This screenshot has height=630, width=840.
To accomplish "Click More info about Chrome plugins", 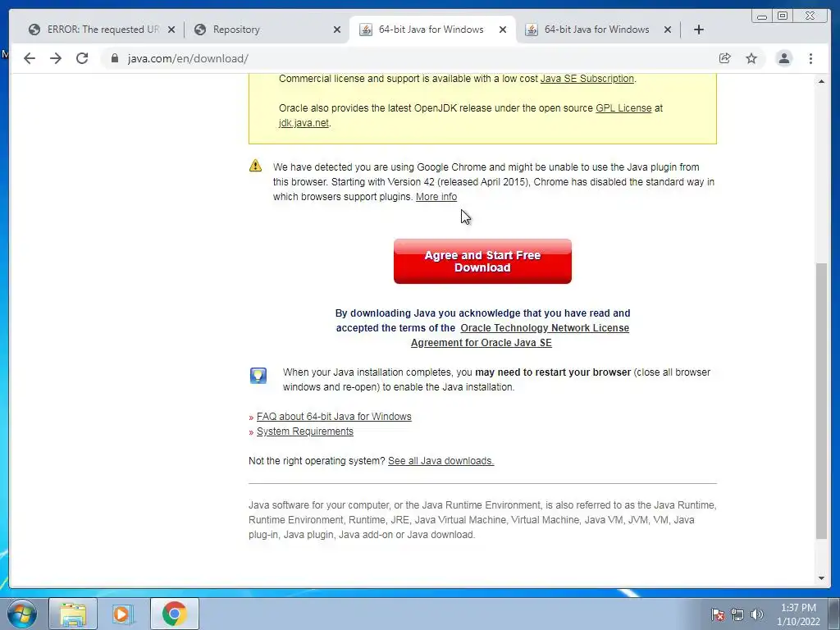I will [x=436, y=197].
